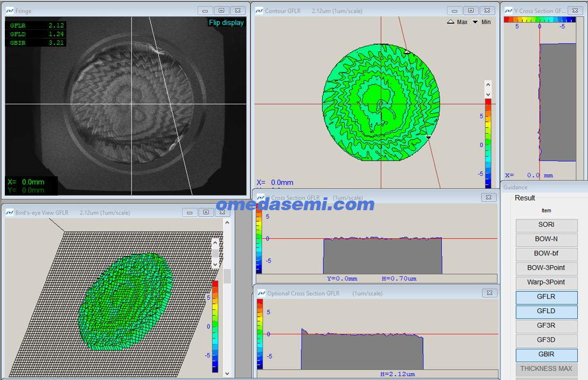588x380 pixels.
Task: Close the Y Cross Section window
Action: coord(575,11)
